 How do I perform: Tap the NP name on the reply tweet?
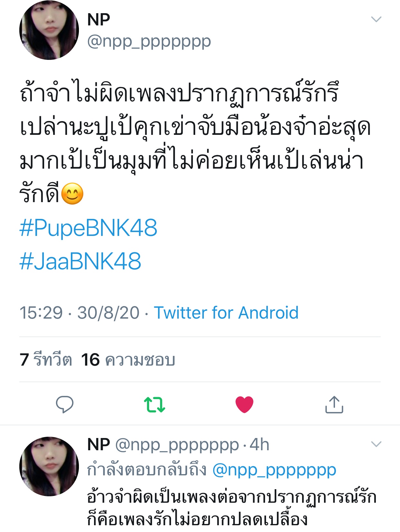pos(99,444)
